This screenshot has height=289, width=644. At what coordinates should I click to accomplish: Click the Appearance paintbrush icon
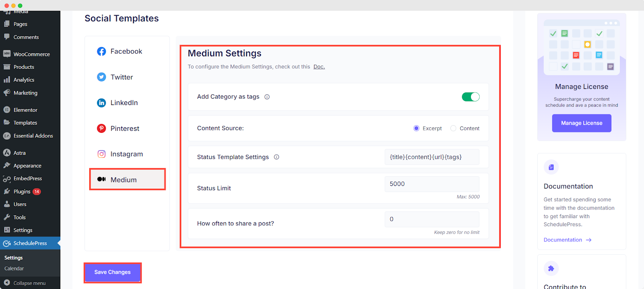pos(7,165)
